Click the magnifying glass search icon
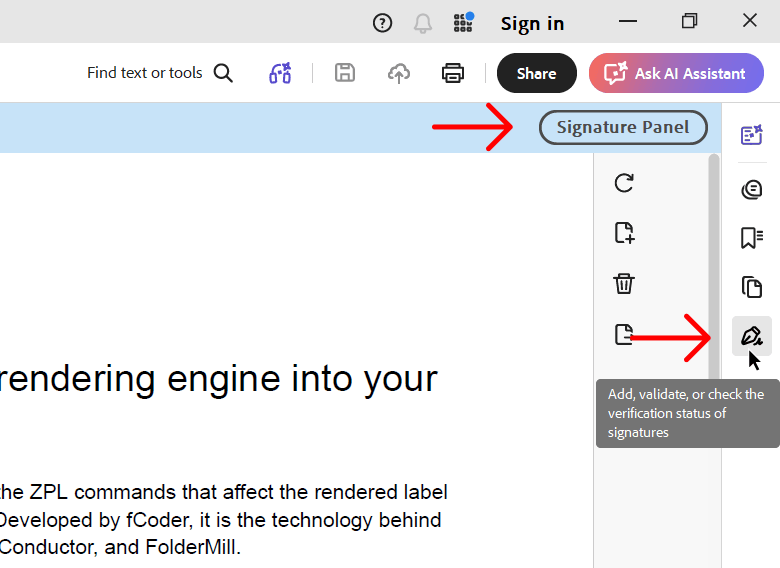Screen dimensions: 780x568 point(223,73)
